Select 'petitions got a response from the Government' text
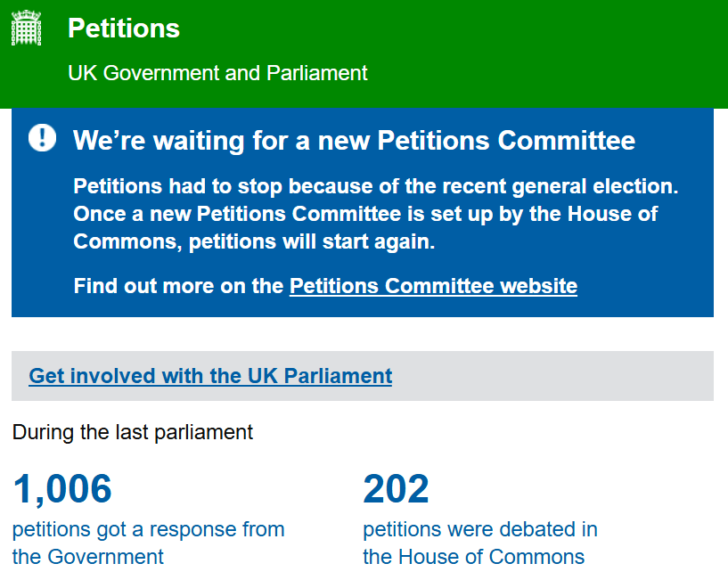This screenshot has height=580, width=728. click(x=148, y=529)
